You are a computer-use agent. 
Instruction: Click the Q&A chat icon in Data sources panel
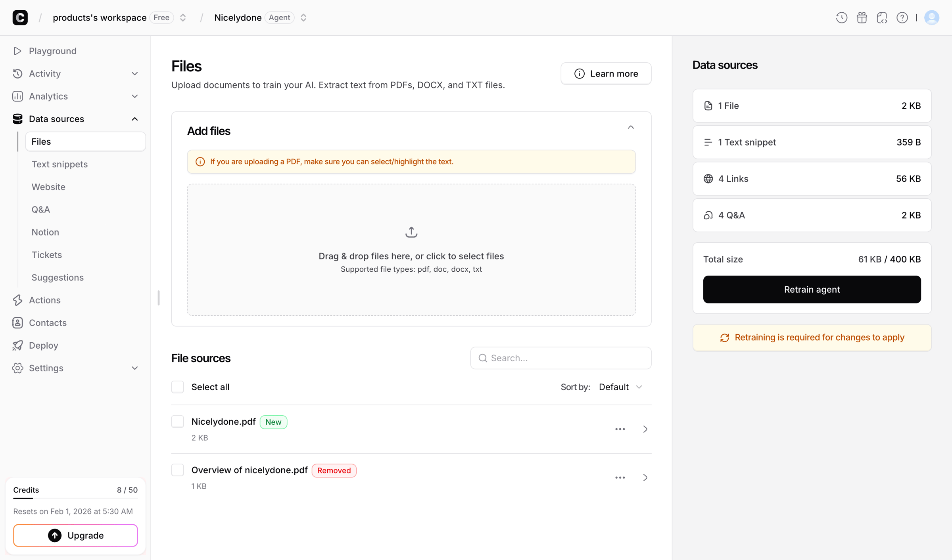(x=708, y=215)
